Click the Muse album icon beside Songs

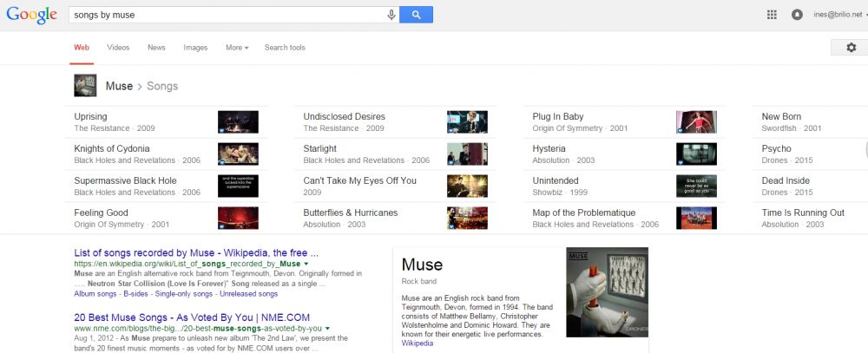(x=85, y=86)
